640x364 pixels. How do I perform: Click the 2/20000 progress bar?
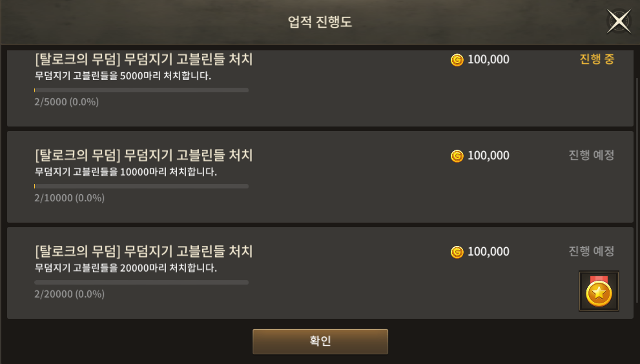[141, 283]
